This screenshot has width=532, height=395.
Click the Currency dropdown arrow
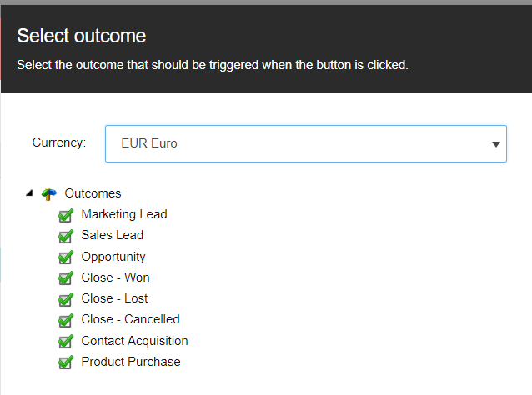pos(495,144)
